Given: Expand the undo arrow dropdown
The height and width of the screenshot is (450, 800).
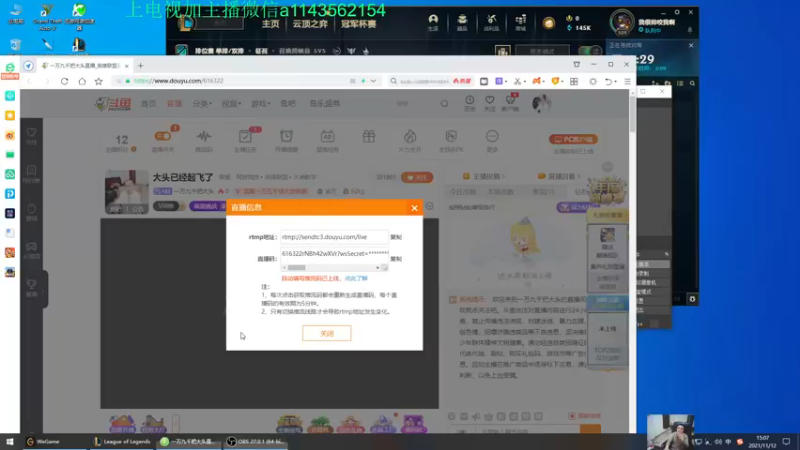Looking at the screenshot, I should pyautogui.click(x=615, y=81).
